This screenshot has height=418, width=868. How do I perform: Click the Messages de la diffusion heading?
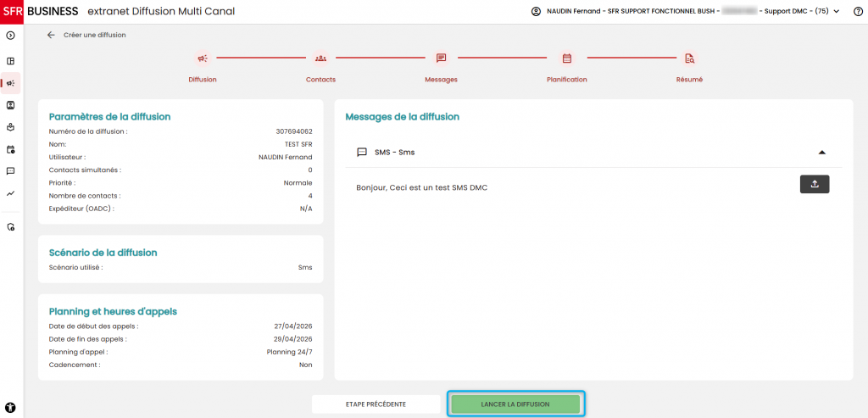403,117
